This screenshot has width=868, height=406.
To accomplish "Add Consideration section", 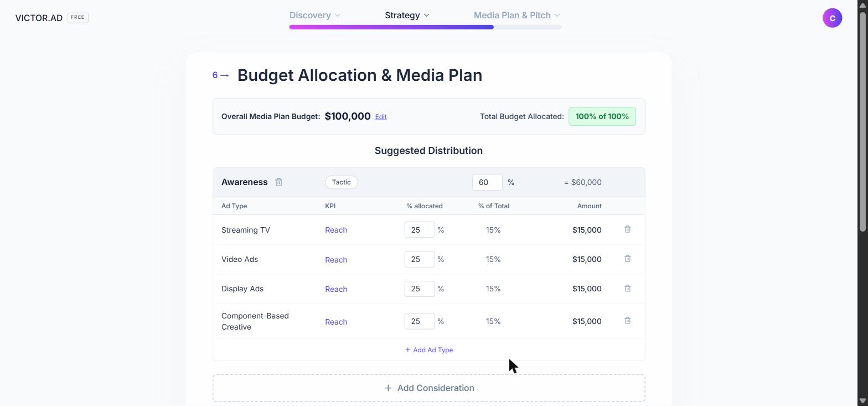I will tap(429, 388).
